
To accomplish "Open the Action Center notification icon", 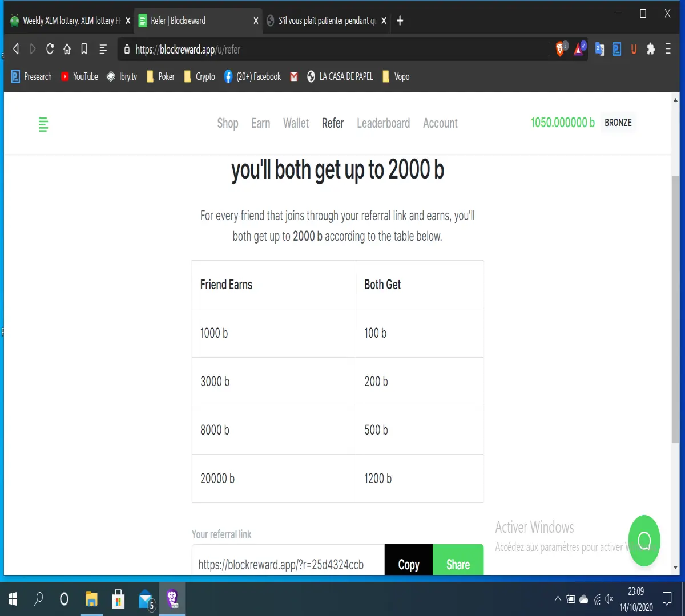I will (667, 599).
